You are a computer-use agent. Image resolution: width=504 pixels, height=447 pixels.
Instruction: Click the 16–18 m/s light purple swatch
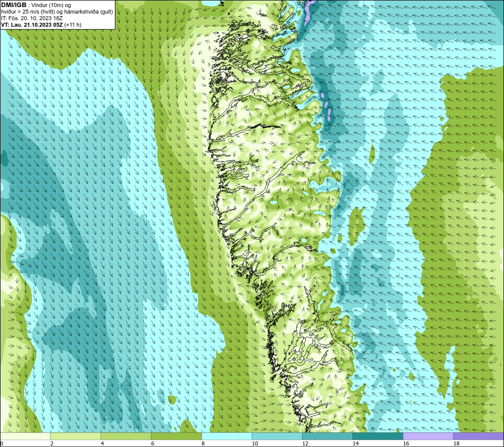coord(428,436)
